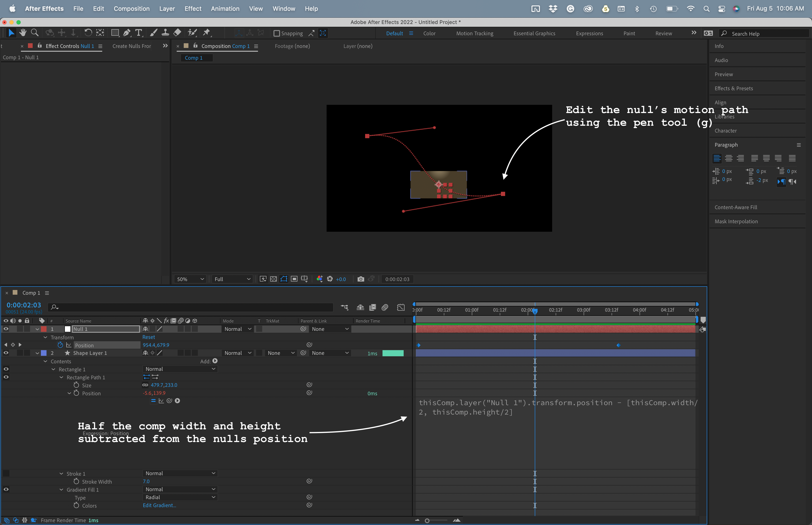The image size is (812, 525).
Task: Open the 50% magnification dropdown
Action: coord(190,279)
